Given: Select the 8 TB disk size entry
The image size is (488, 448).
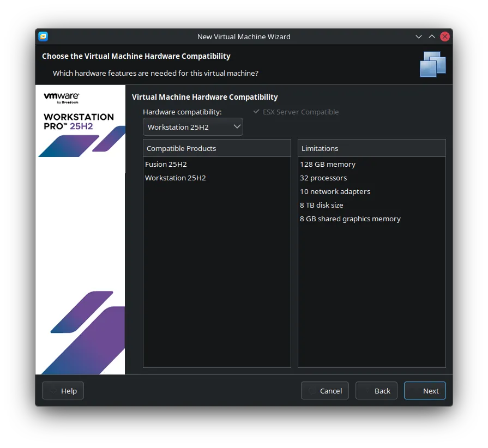Looking at the screenshot, I should click(321, 205).
